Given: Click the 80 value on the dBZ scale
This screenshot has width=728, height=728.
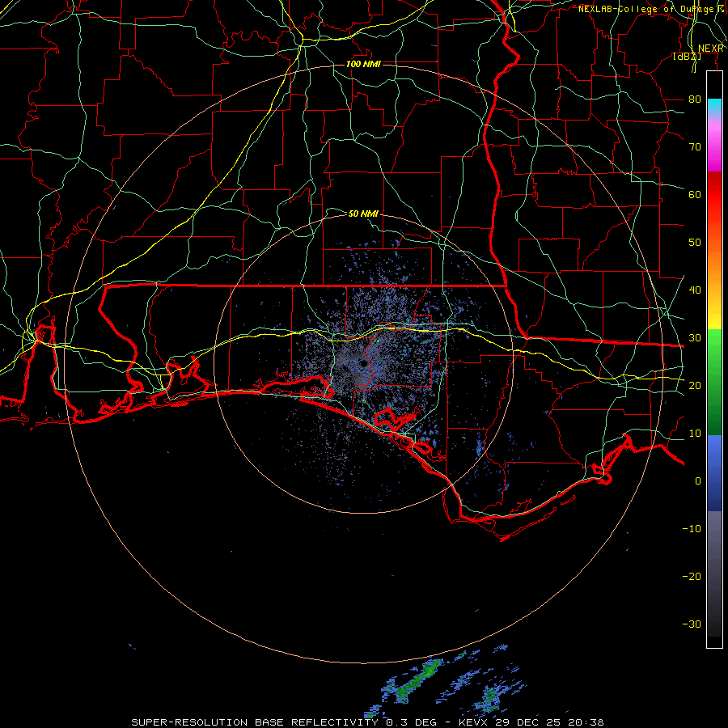Looking at the screenshot, I should coord(695,99).
